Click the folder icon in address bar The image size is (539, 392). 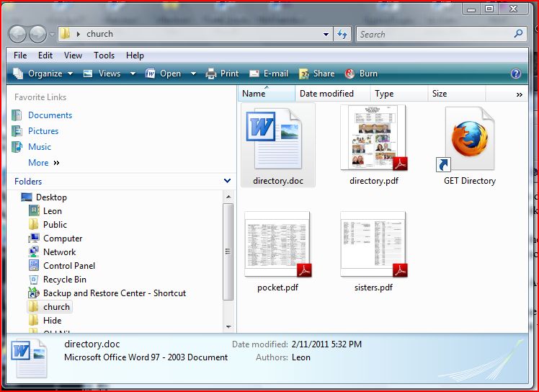pos(65,34)
